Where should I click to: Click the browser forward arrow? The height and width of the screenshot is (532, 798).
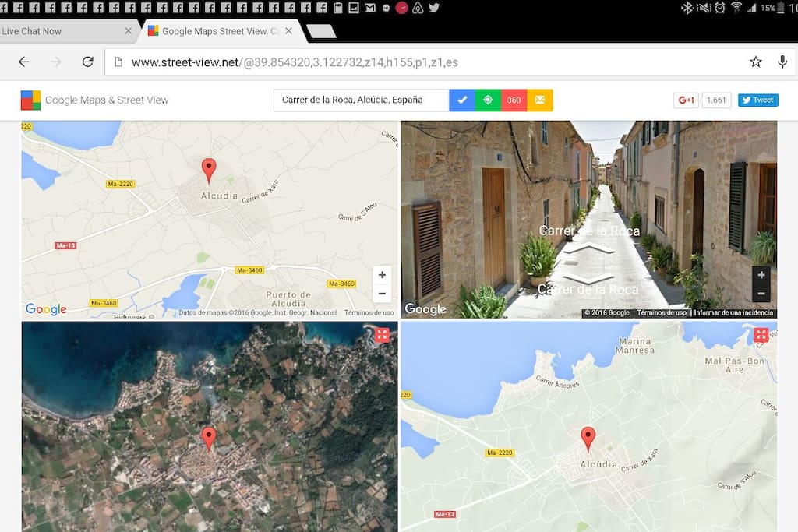click(56, 62)
